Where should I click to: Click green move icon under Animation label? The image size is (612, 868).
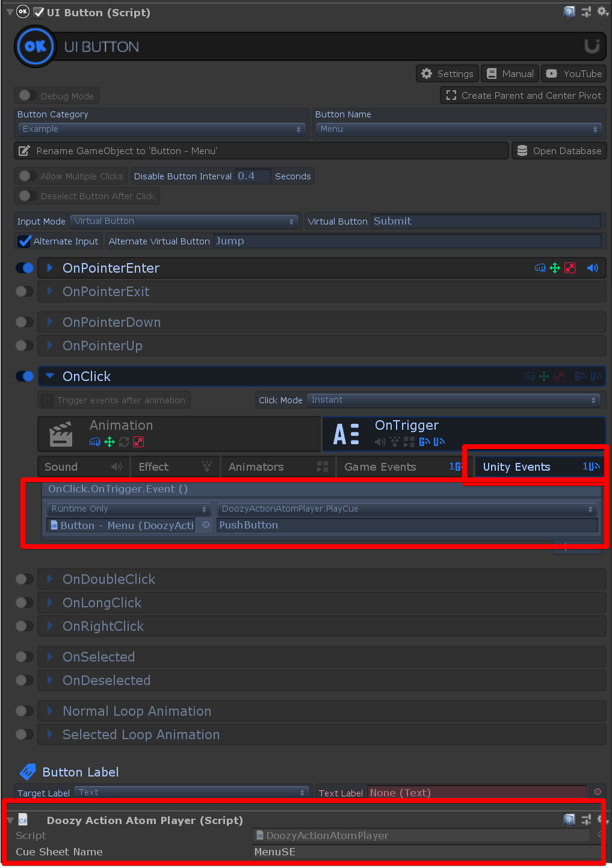[110, 442]
